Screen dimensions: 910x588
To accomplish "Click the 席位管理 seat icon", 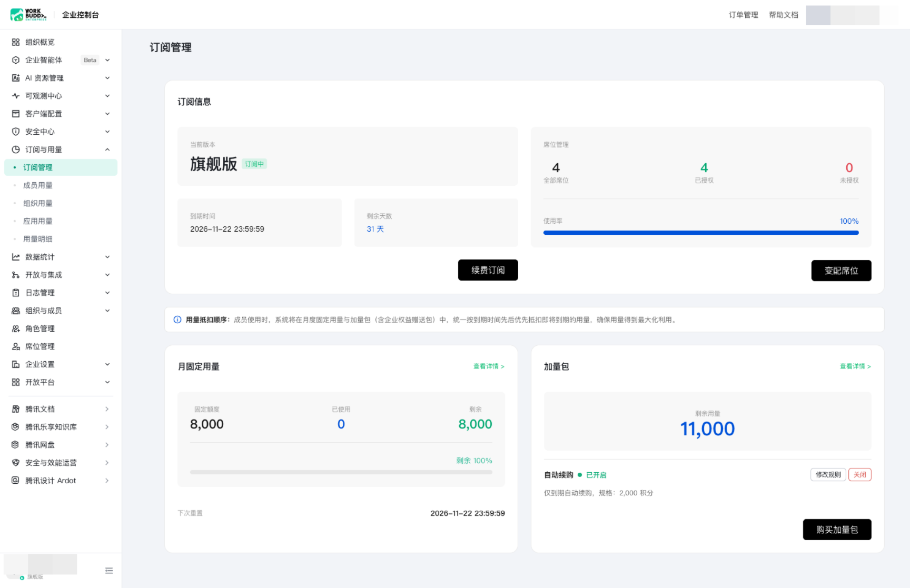I will [x=16, y=346].
